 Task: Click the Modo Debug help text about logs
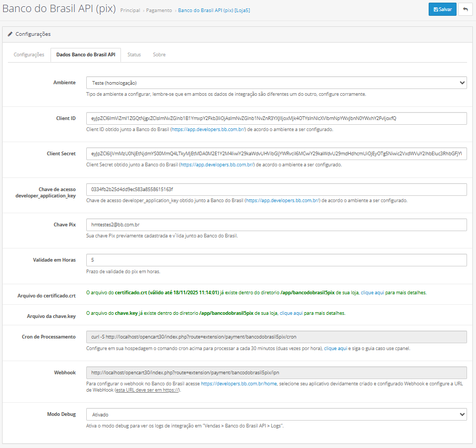(185, 426)
